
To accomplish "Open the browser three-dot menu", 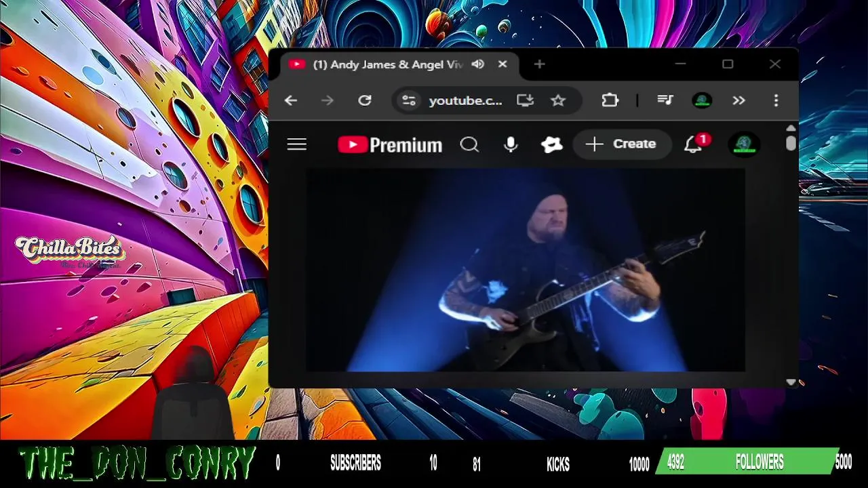I will pyautogui.click(x=776, y=100).
